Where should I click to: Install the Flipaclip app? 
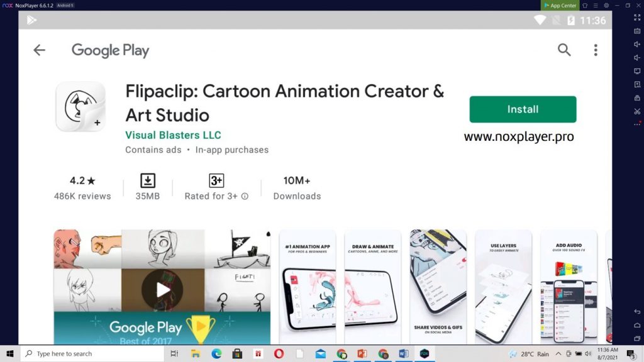pyautogui.click(x=523, y=109)
